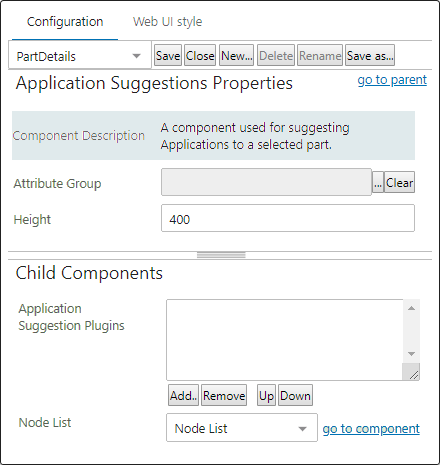Select the Configuration tab
This screenshot has width=440, height=465.
65,22
